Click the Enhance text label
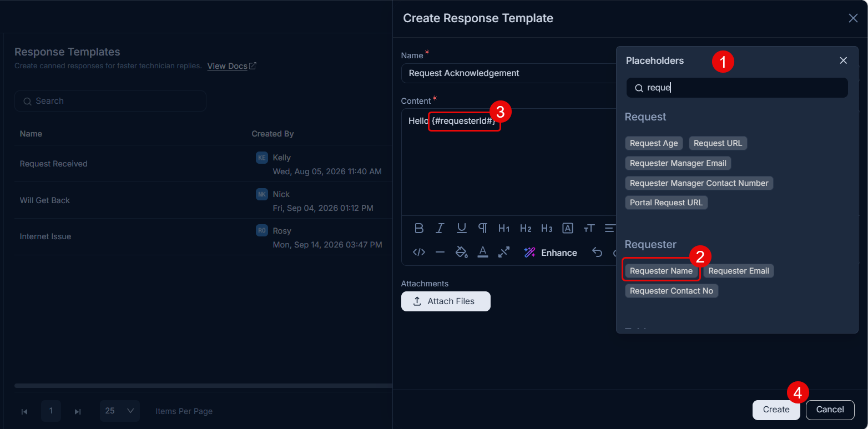Screen dimensions: 868x429 [x=559, y=253]
